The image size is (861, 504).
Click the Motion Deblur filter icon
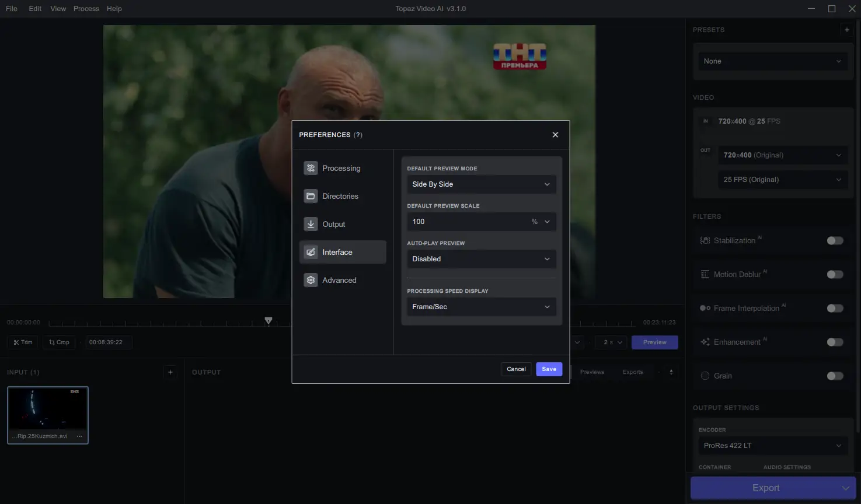705,274
